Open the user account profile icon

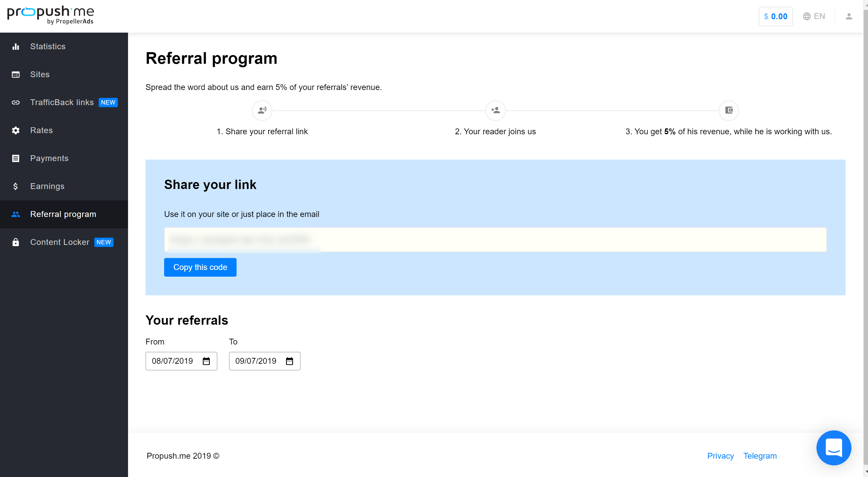849,16
